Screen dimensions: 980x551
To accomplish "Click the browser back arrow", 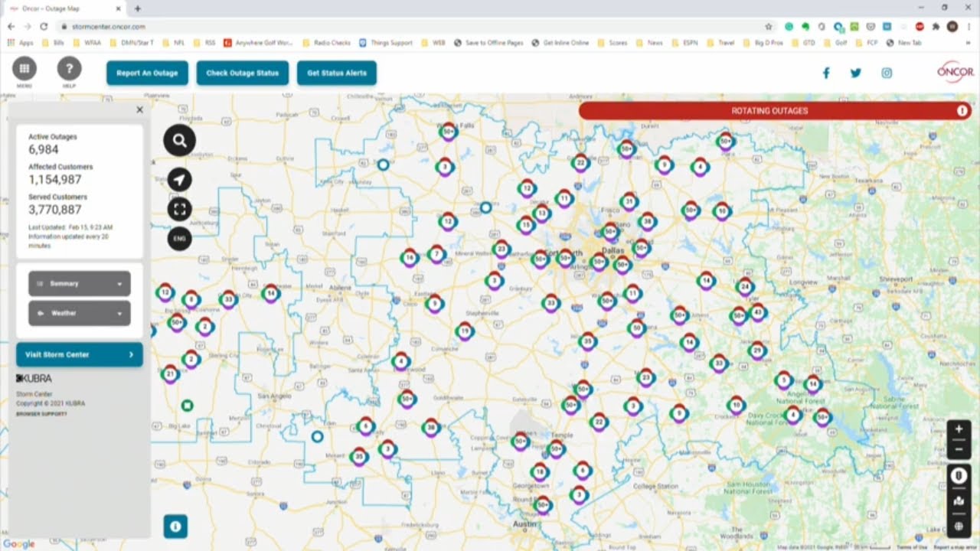I will click(11, 26).
